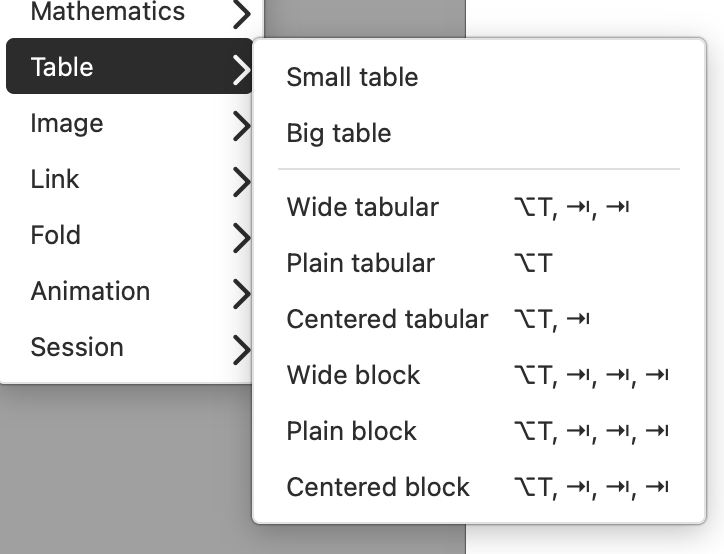Open the Animation submenu

(90, 291)
